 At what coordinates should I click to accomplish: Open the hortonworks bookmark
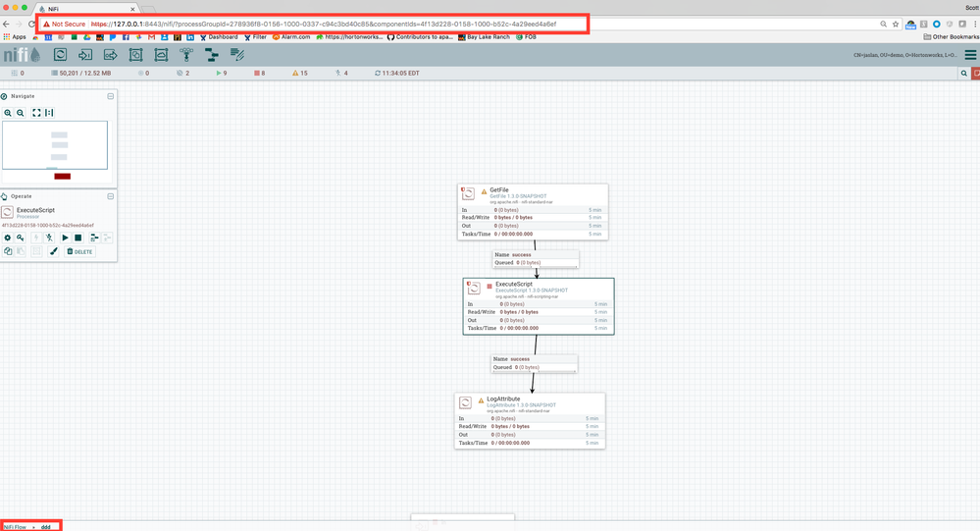tap(349, 37)
